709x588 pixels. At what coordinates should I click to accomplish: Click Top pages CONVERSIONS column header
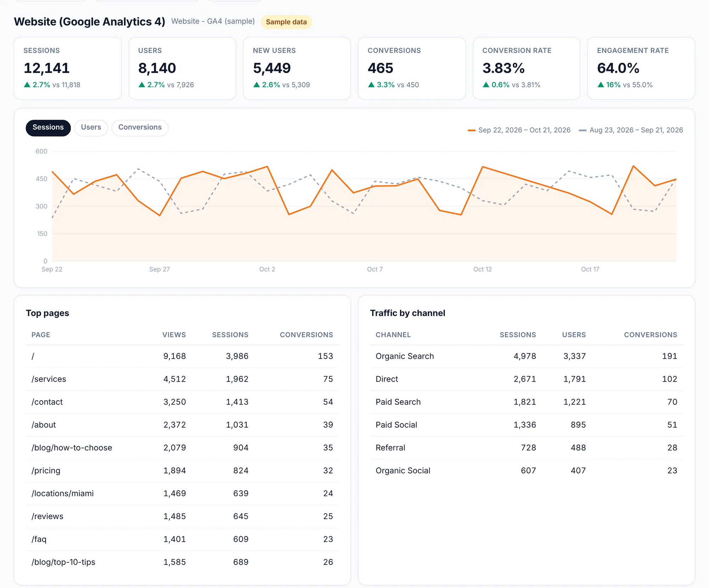click(x=307, y=335)
